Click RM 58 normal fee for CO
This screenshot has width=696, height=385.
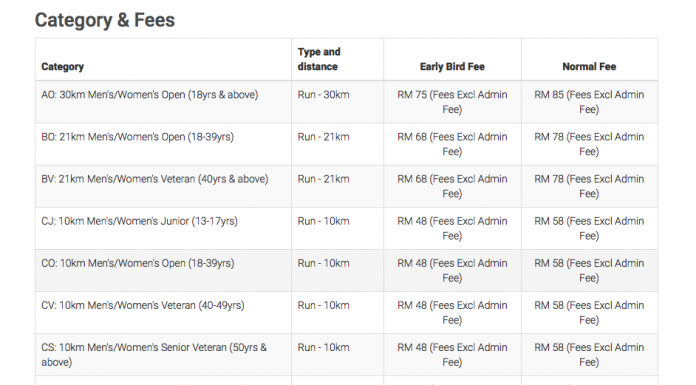[589, 271]
